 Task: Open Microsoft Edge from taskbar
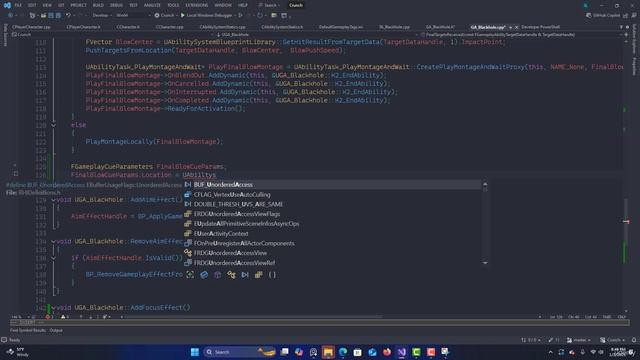(343, 352)
